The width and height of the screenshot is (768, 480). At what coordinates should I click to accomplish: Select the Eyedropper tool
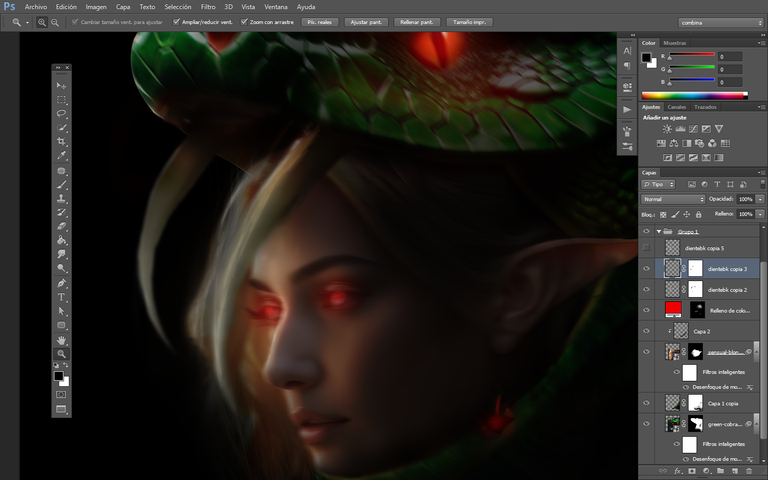coord(61,156)
